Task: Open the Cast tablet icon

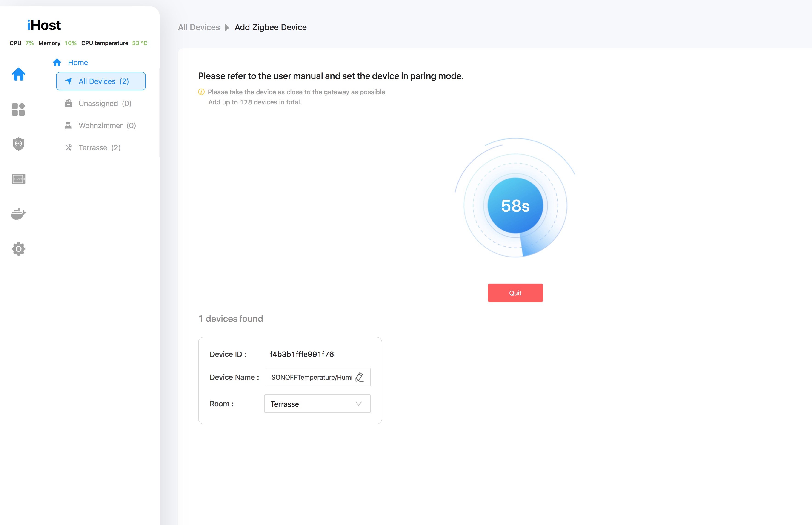Action: (x=18, y=179)
